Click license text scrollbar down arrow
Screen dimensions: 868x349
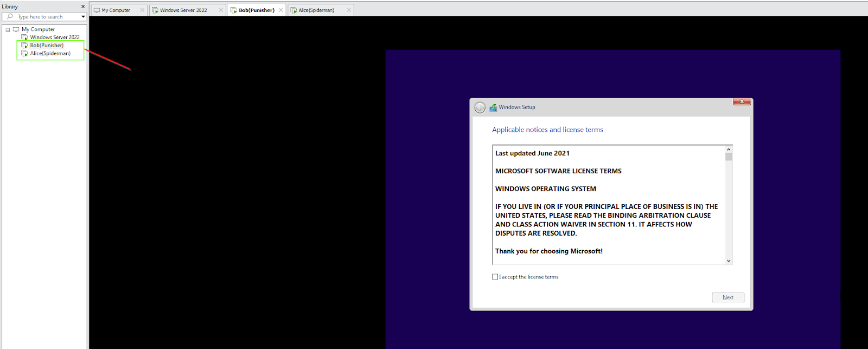(x=729, y=261)
